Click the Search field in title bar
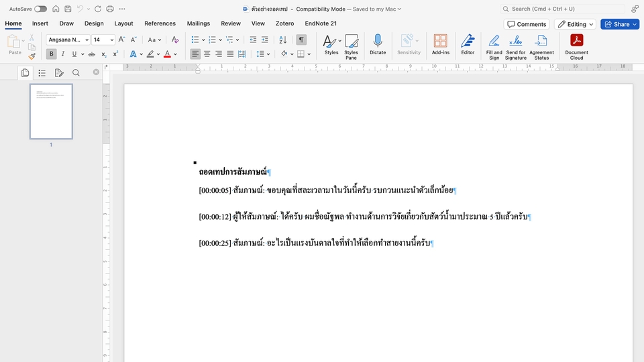The width and height of the screenshot is (644, 362). pos(562,9)
